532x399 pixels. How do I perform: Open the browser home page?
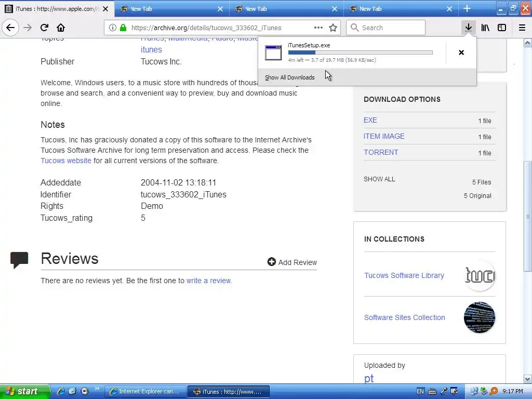[61, 28]
